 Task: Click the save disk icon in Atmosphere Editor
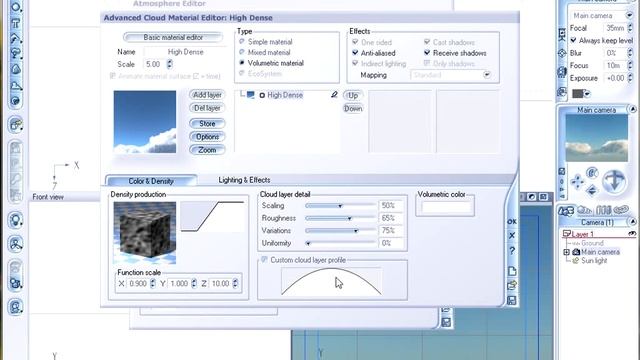click(x=447, y=322)
